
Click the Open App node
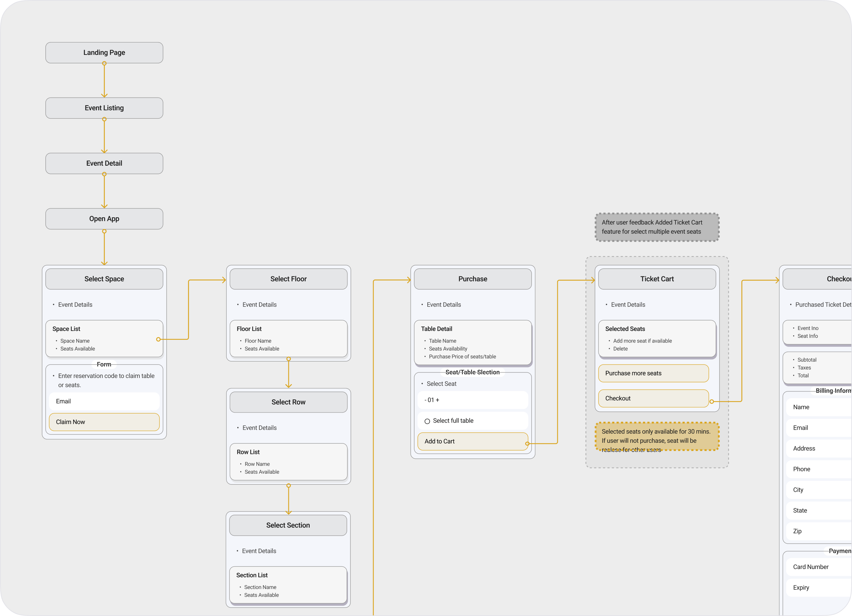click(104, 219)
